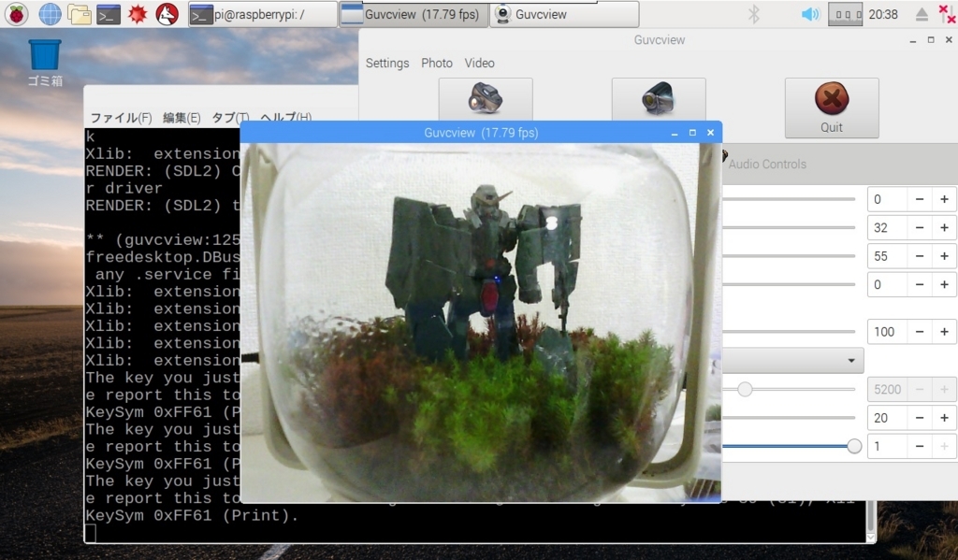The height and width of the screenshot is (560, 958).
Task: Click the terminal's vertical scrollbar
Action: pos(871,521)
